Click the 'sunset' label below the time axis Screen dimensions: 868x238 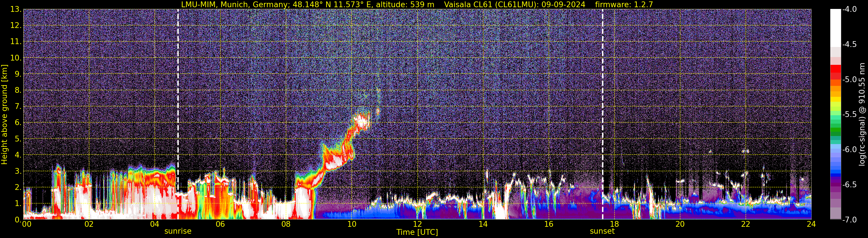(602, 231)
